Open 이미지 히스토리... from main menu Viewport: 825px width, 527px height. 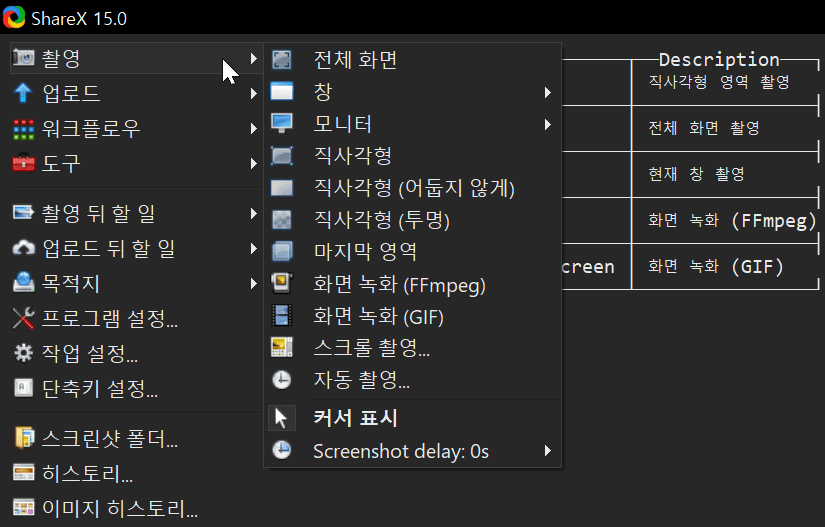137,508
